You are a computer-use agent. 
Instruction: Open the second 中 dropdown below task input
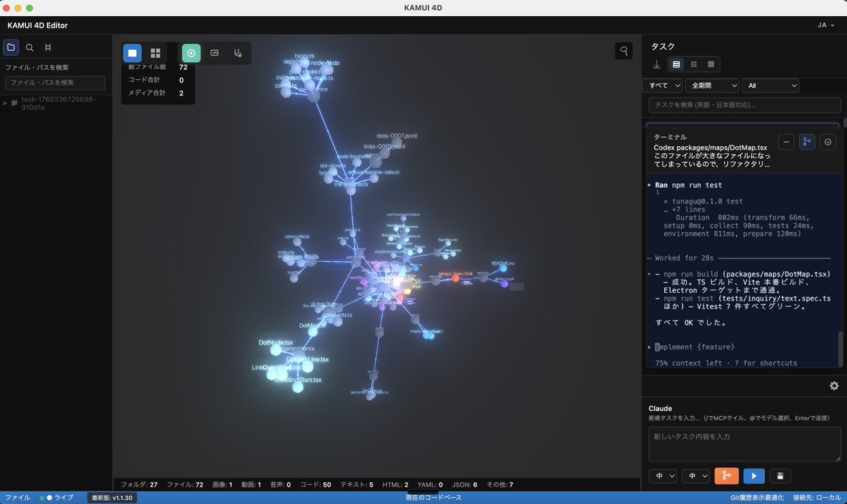[x=695, y=476]
